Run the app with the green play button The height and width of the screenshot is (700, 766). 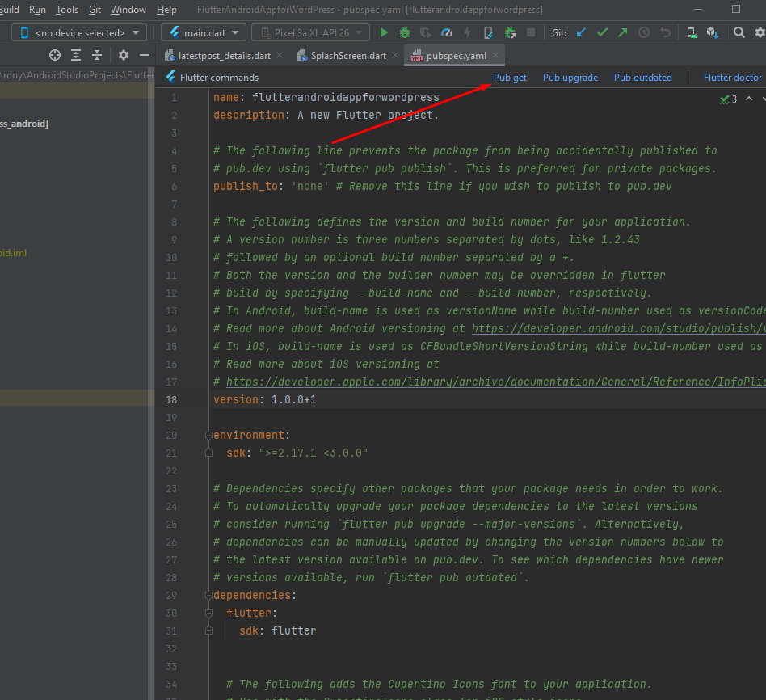coord(384,33)
